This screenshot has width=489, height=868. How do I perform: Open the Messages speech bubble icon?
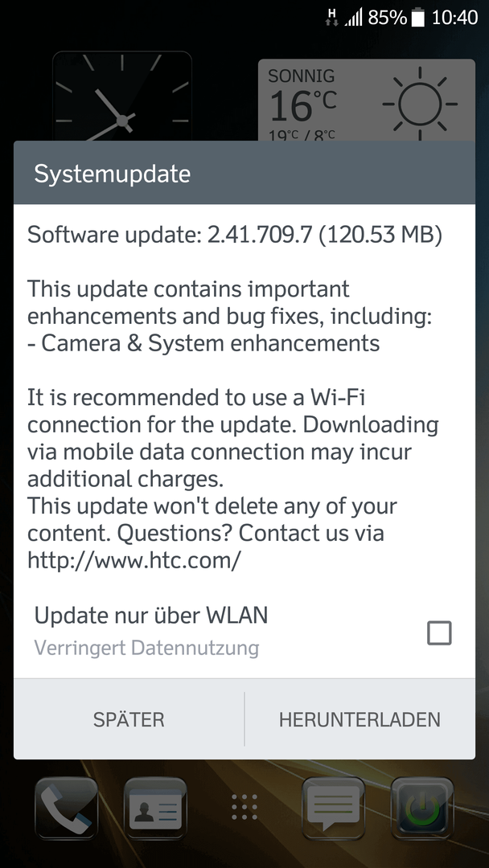pos(334,809)
